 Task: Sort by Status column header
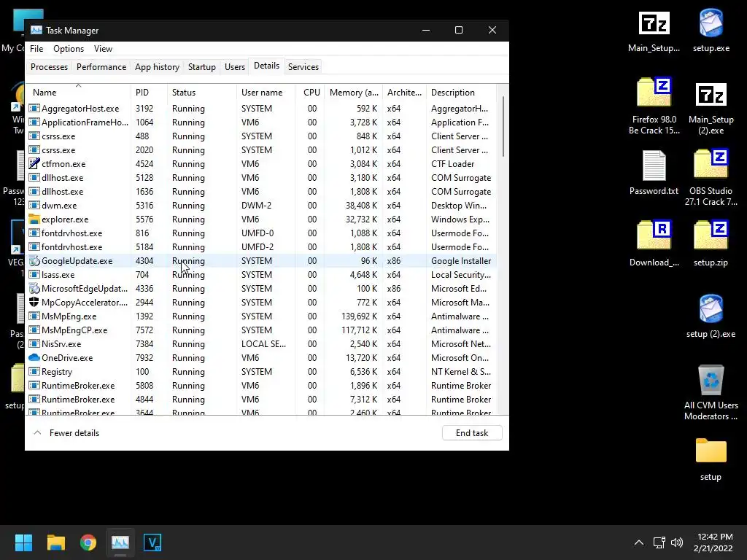pyautogui.click(x=201, y=93)
